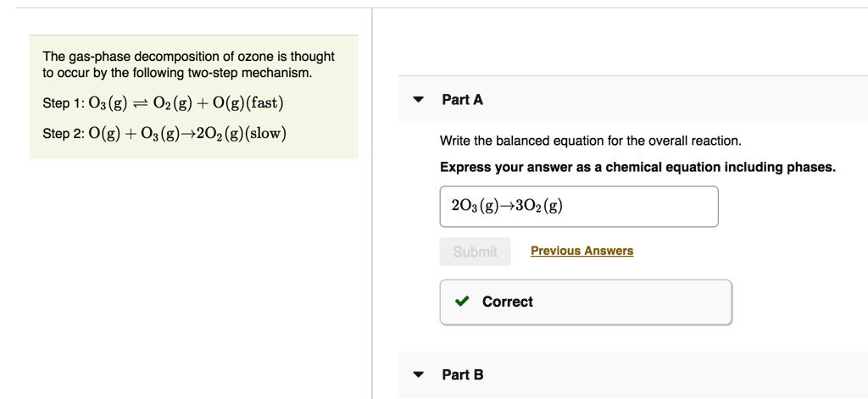The height and width of the screenshot is (399, 868).
Task: Click the gas-phase decomposition problem statement
Action: click(x=188, y=64)
